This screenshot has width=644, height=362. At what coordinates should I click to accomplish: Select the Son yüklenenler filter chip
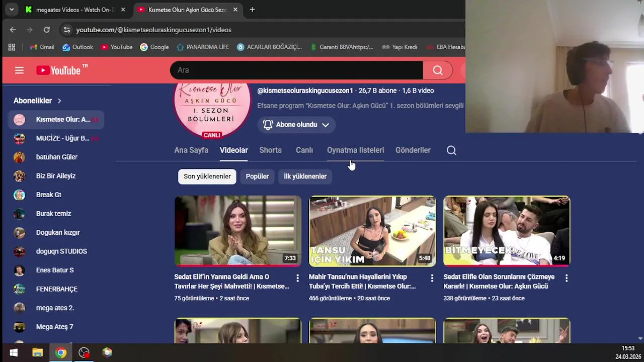pyautogui.click(x=207, y=176)
